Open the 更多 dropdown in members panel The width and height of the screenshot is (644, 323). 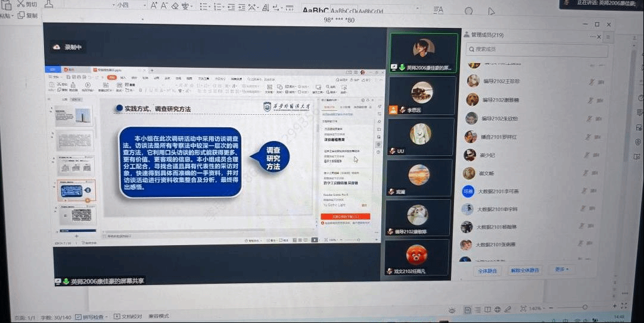tap(561, 269)
